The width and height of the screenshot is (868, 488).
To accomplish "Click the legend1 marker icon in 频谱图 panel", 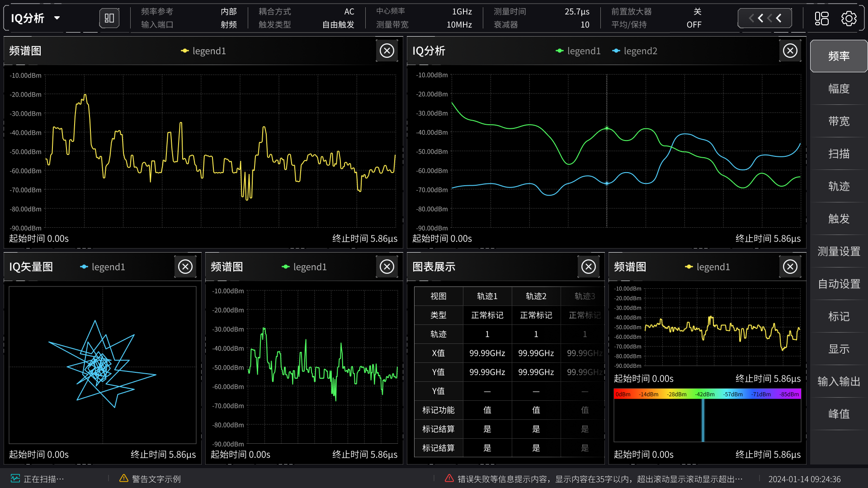I will click(185, 51).
